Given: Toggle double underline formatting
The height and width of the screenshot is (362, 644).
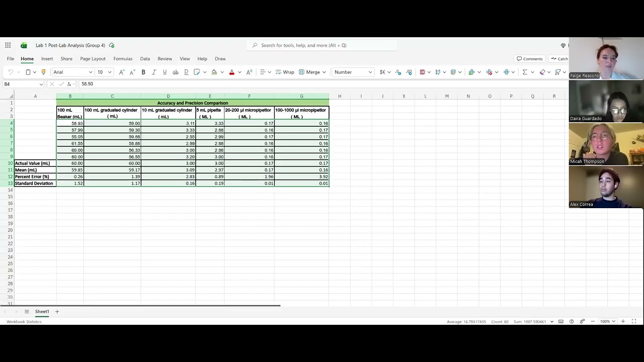Looking at the screenshot, I should [x=186, y=72].
